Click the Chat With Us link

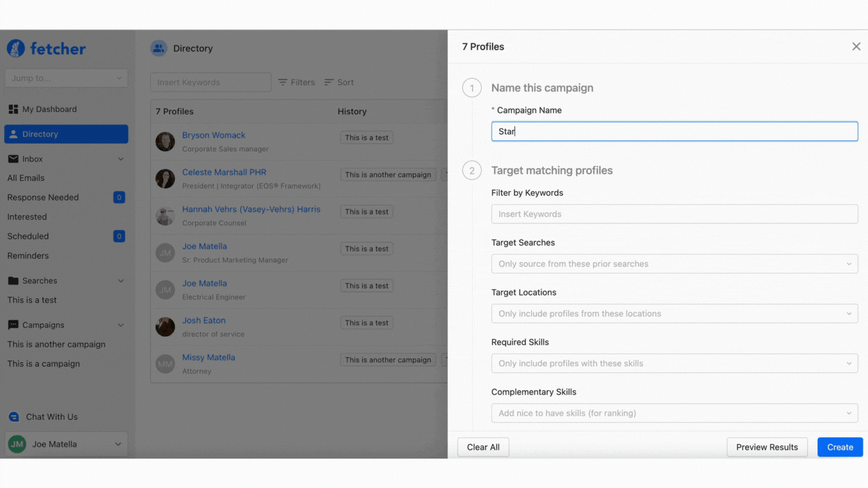click(52, 417)
